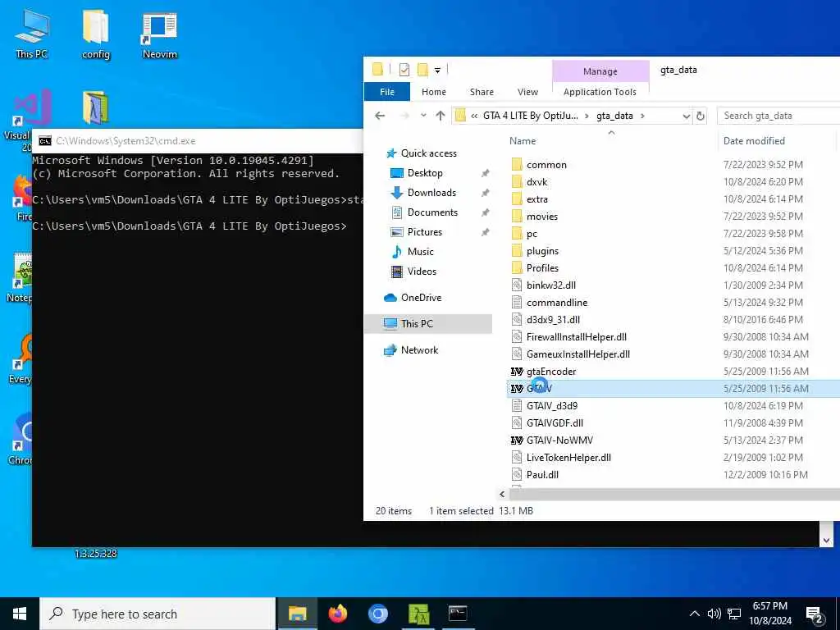Expand the gta_data breadcrumb chevron
This screenshot has height=630, width=840.
pyautogui.click(x=642, y=116)
